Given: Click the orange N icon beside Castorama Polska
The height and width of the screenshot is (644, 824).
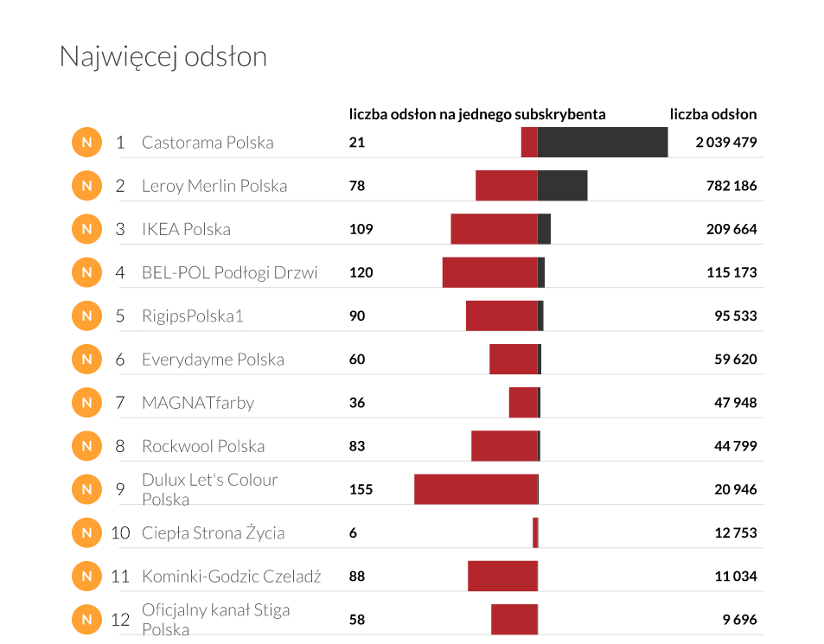Looking at the screenshot, I should coord(86,143).
